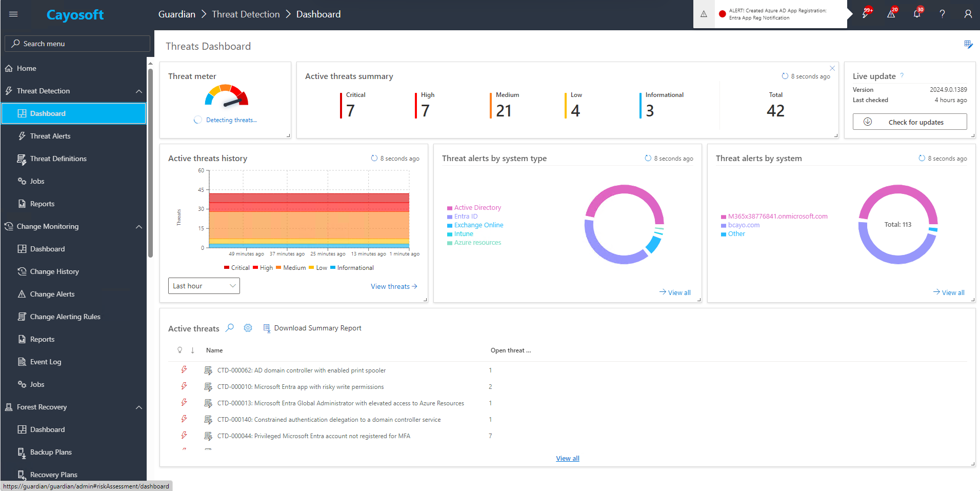Refresh Threat alerts by system type widget
The height and width of the screenshot is (491, 980).
(x=648, y=158)
